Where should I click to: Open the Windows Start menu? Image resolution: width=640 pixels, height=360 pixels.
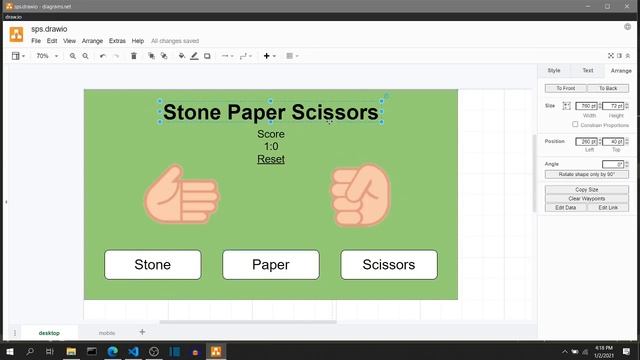click(10, 351)
